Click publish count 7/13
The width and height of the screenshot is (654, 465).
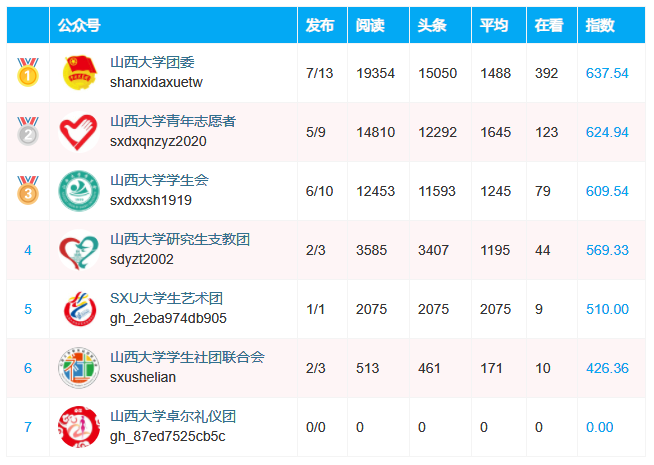319,73
